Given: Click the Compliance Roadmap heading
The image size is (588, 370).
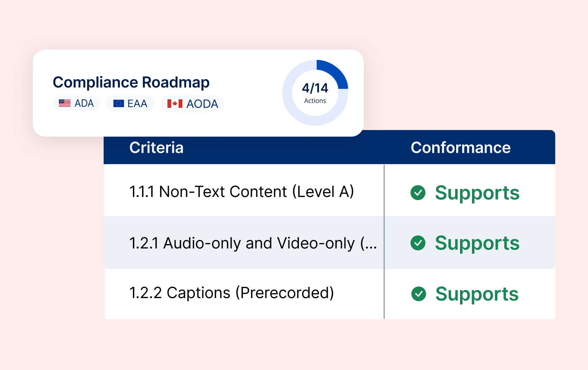Looking at the screenshot, I should pyautogui.click(x=131, y=82).
